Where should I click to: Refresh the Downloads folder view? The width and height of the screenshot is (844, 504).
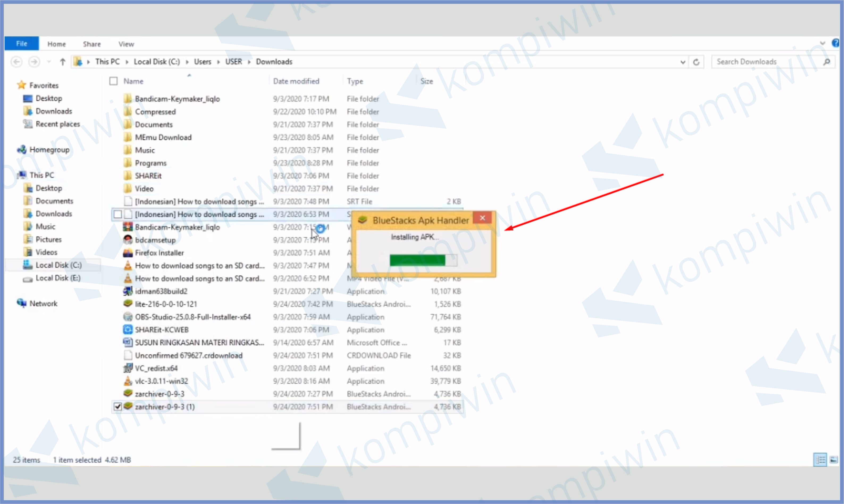[x=696, y=62]
